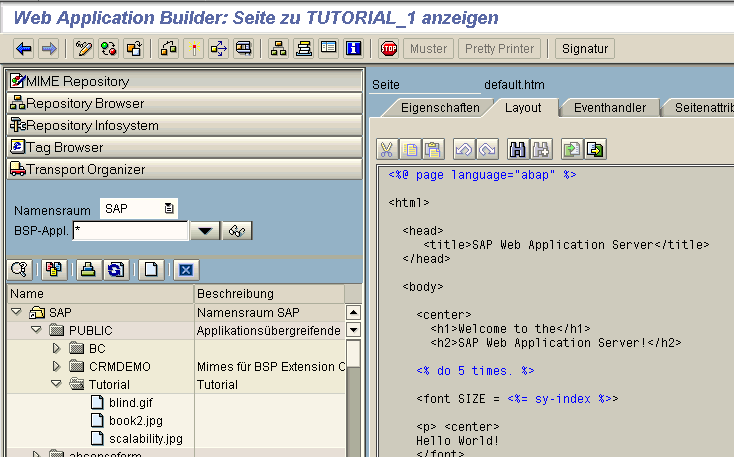The height and width of the screenshot is (457, 734).
Task: Open the Seitenattribute tab
Action: click(702, 108)
